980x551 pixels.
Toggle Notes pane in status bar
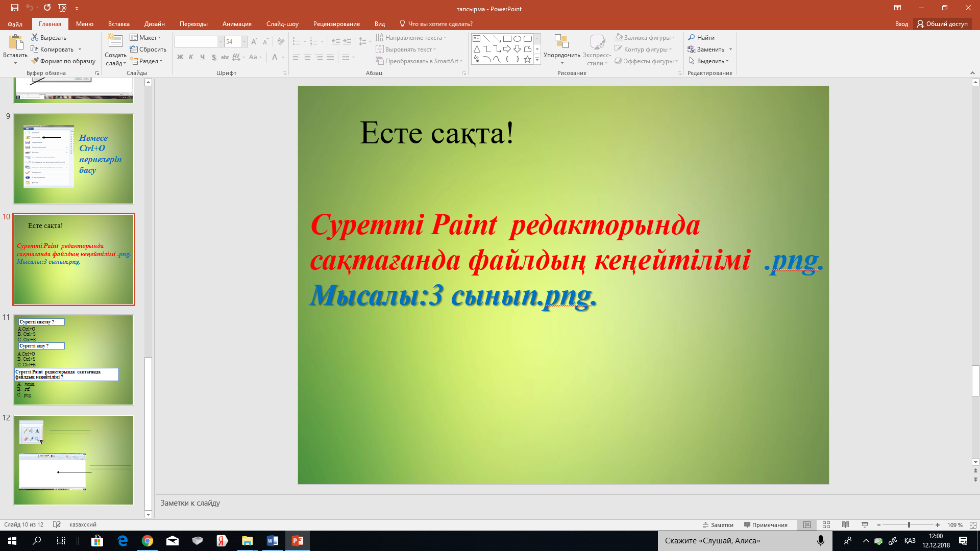click(718, 524)
